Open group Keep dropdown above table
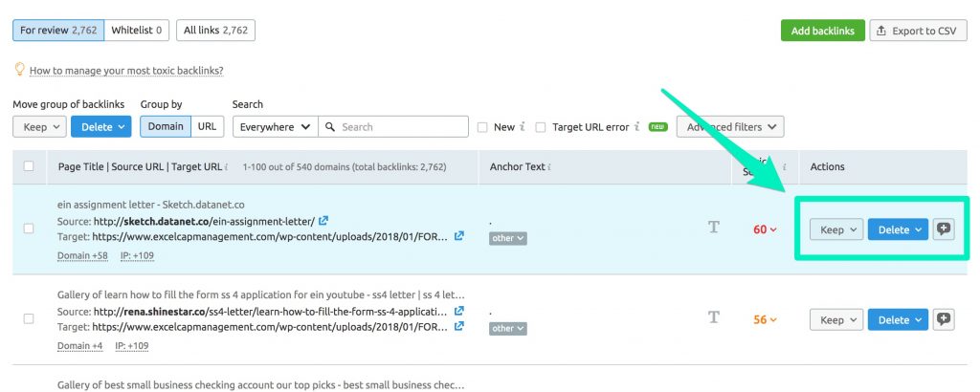Image resolution: width=980 pixels, height=392 pixels. click(x=39, y=127)
